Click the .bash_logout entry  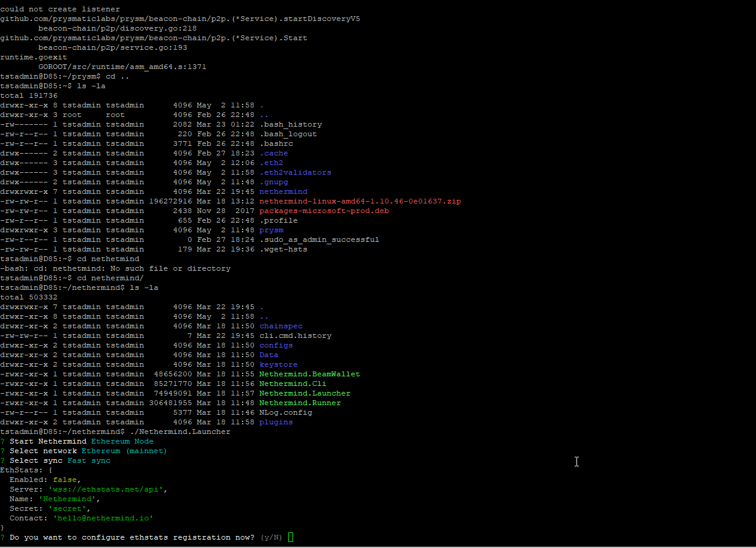pos(288,134)
